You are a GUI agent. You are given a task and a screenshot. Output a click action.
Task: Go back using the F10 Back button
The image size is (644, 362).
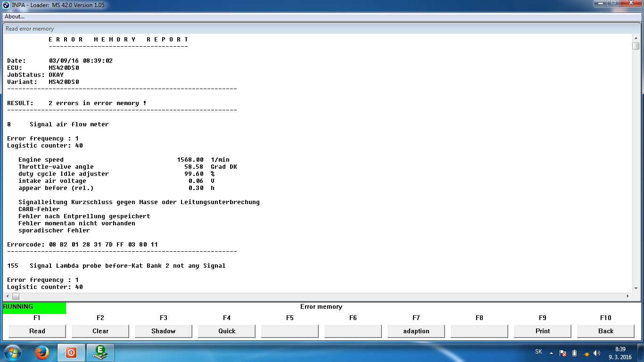pyautogui.click(x=606, y=331)
